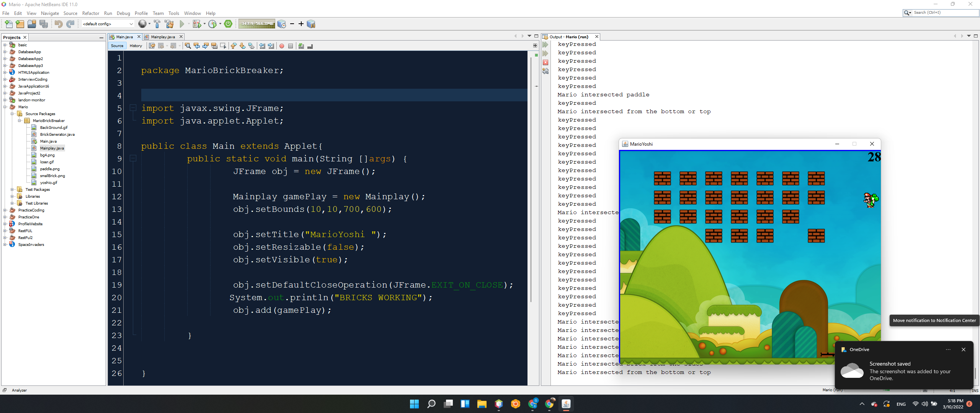This screenshot has height=413, width=980.
Task: Open File Explorer from the taskbar
Action: (482, 404)
